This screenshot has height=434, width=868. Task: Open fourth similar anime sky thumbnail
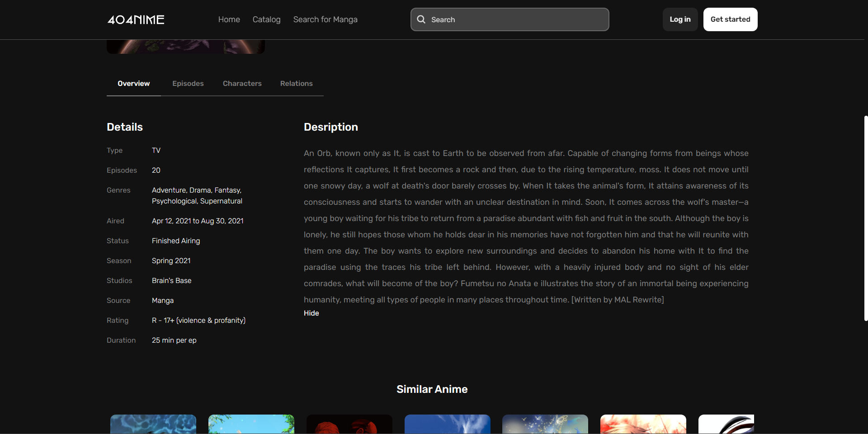[x=448, y=424]
